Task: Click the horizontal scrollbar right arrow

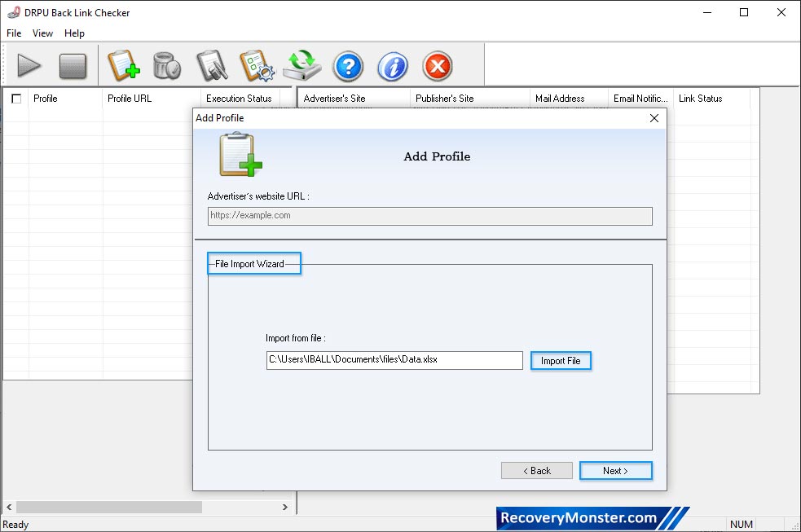Action: point(285,506)
